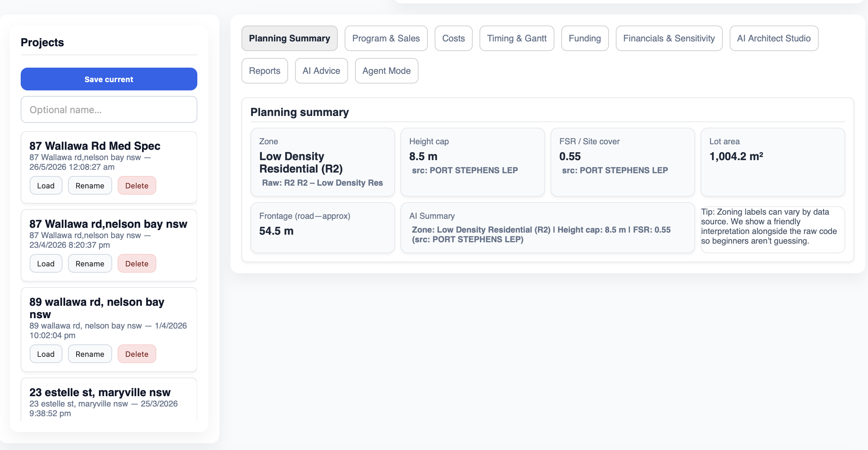Click the Projects heading

(x=42, y=42)
